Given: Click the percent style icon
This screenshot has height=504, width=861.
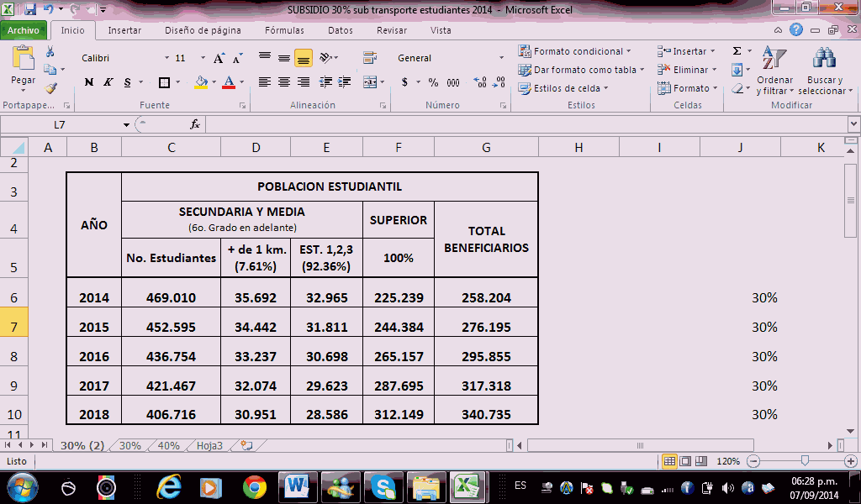Looking at the screenshot, I should coord(433,82).
